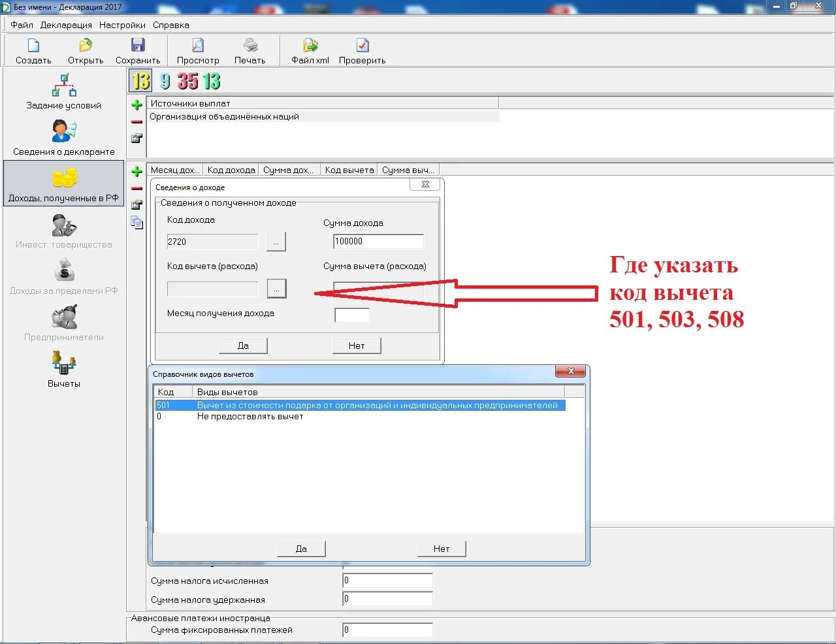Edit income row icon
836x644 pixels.
[137, 205]
